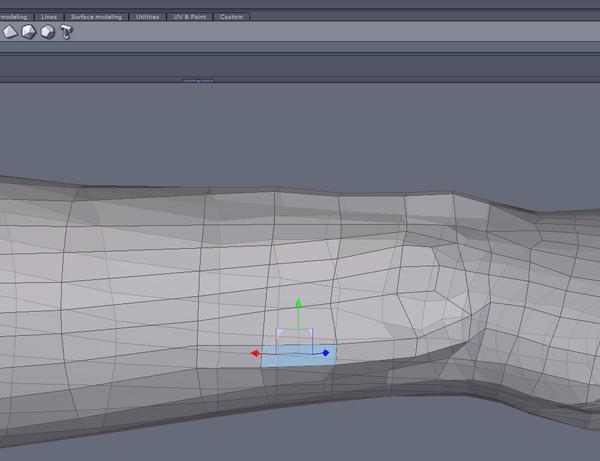This screenshot has width=600, height=461.
Task: Click the gizmo origin where axes meet
Action: 298,353
